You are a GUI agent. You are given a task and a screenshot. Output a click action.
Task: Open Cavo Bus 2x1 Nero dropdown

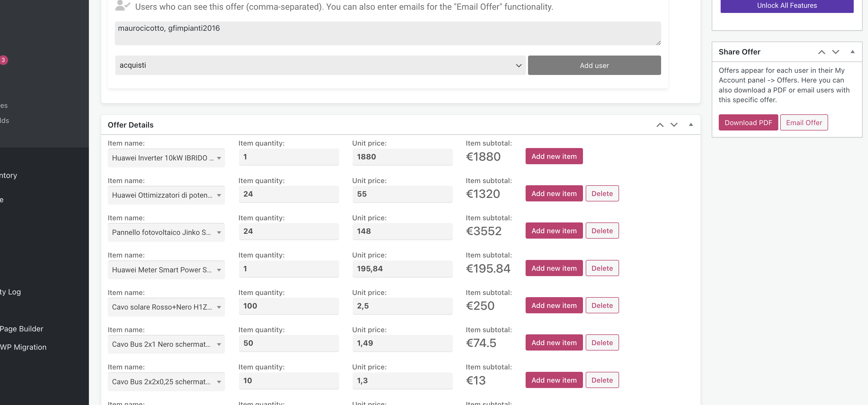pos(166,344)
